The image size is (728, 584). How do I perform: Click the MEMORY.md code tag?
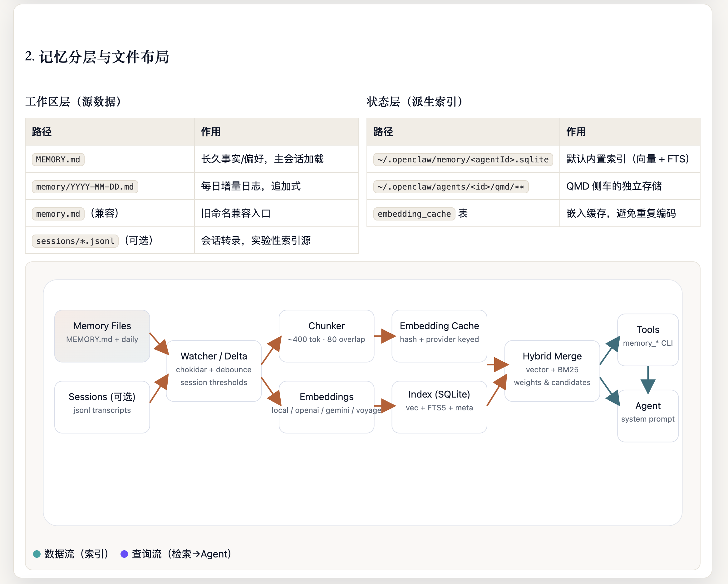pyautogui.click(x=58, y=159)
